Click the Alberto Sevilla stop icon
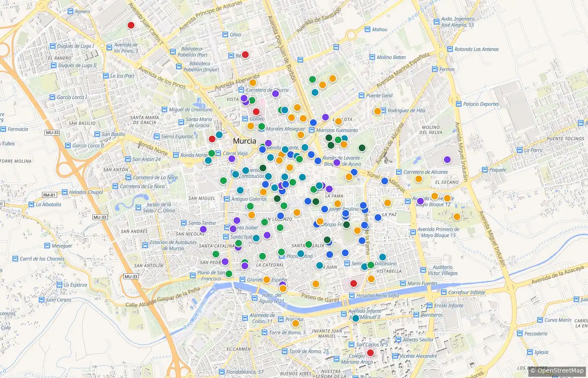Screen dimensions: 588x378 point(398,340)
